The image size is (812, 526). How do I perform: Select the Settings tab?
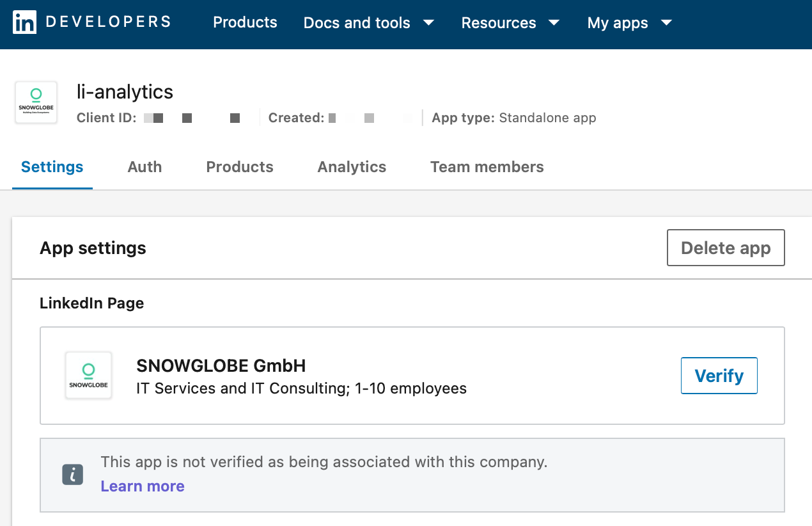point(52,167)
